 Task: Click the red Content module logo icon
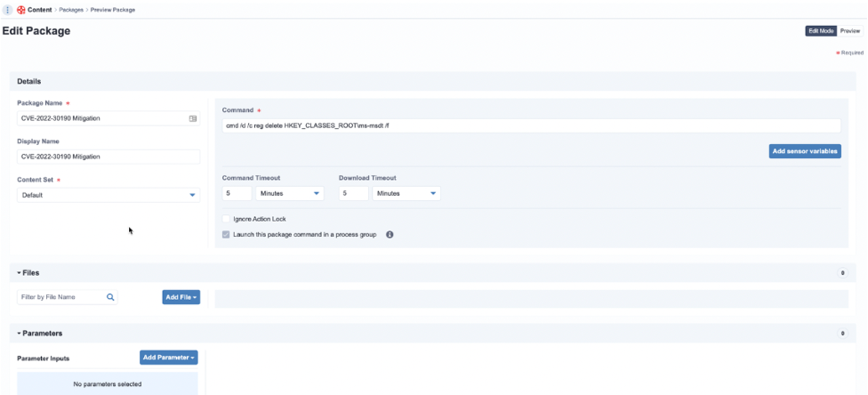click(x=21, y=10)
